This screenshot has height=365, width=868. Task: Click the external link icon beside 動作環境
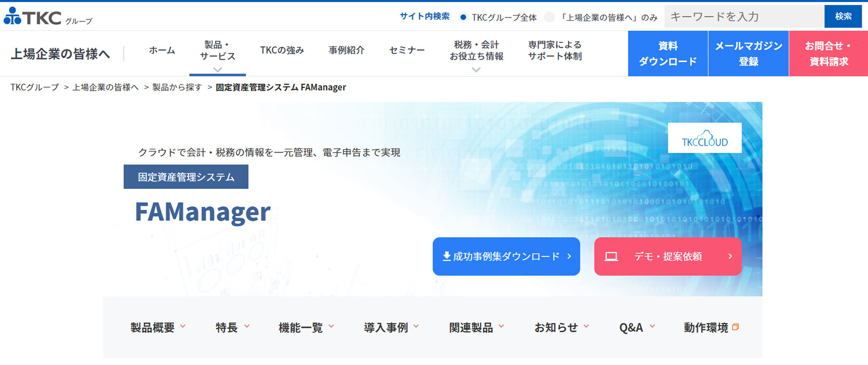735,327
